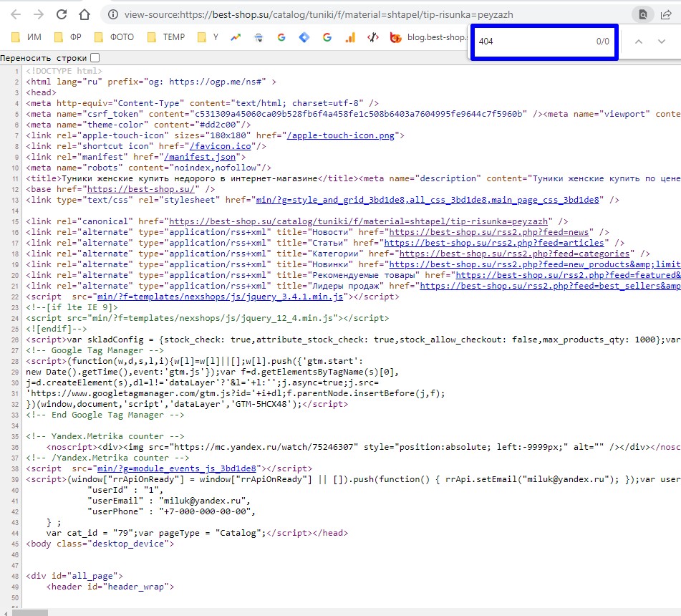Open the jquery_3.4.1.min.js script link
The width and height of the screenshot is (681, 616).
220,297
